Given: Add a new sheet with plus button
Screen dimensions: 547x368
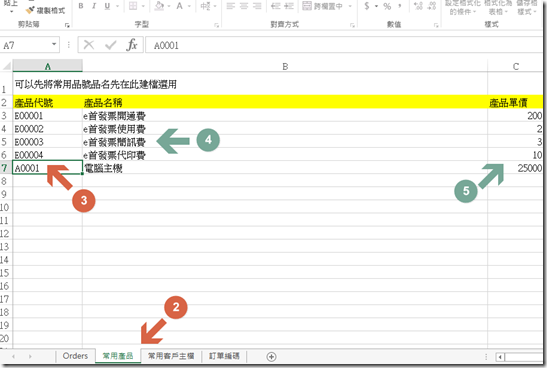Looking at the screenshot, I should click(271, 356).
